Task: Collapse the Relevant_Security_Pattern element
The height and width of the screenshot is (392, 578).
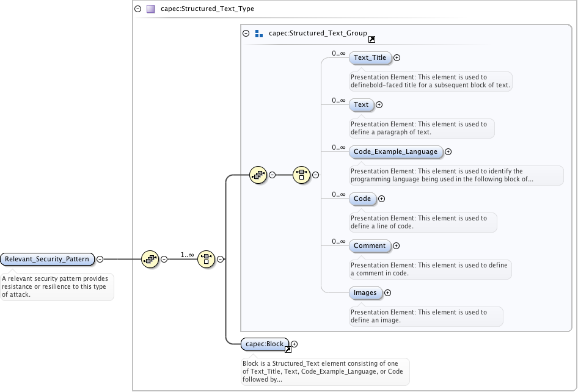Action: [100, 259]
